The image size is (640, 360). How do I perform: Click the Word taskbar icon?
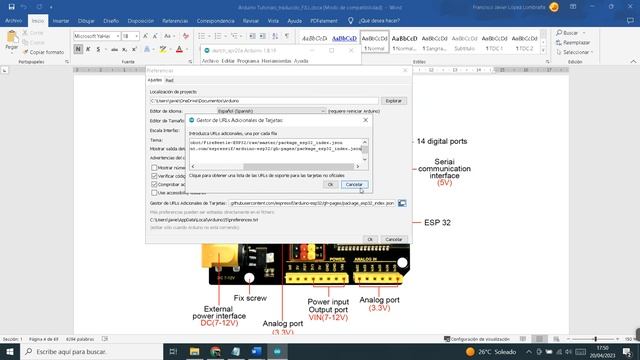(256, 351)
